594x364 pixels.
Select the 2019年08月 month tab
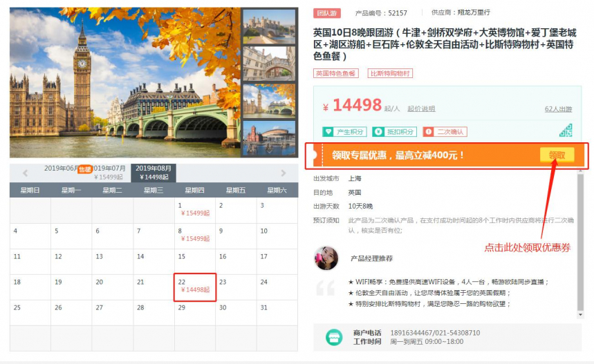click(154, 173)
